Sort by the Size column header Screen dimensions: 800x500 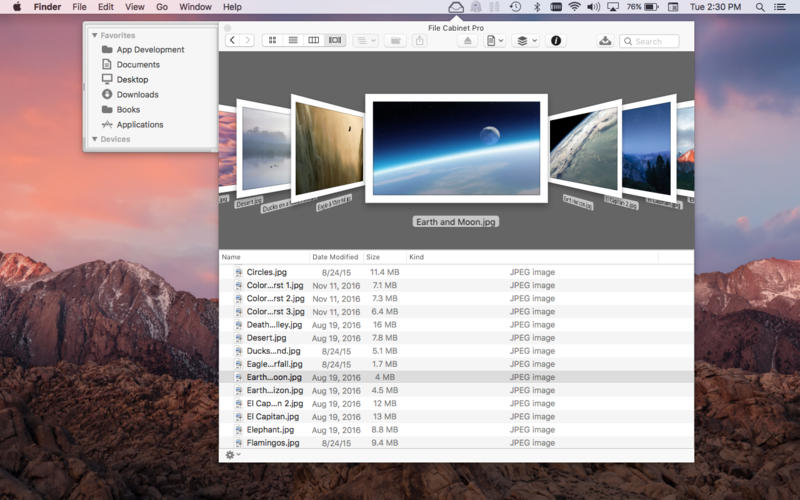click(385, 257)
